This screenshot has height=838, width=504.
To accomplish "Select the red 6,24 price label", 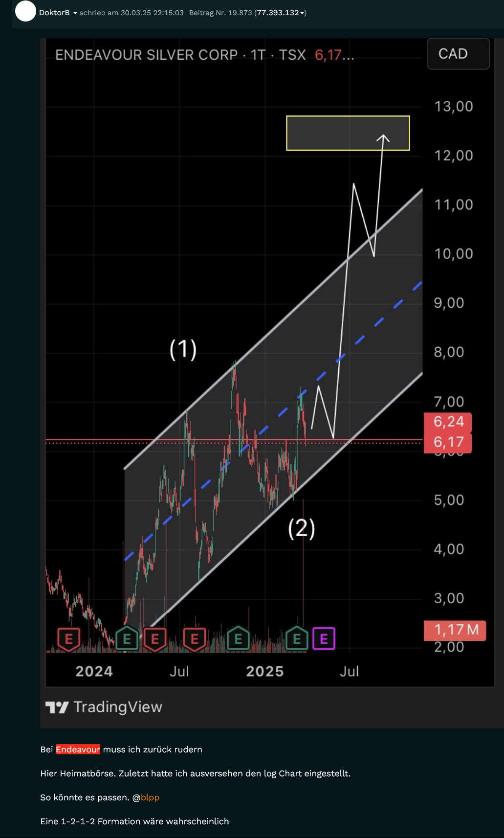I will point(448,421).
